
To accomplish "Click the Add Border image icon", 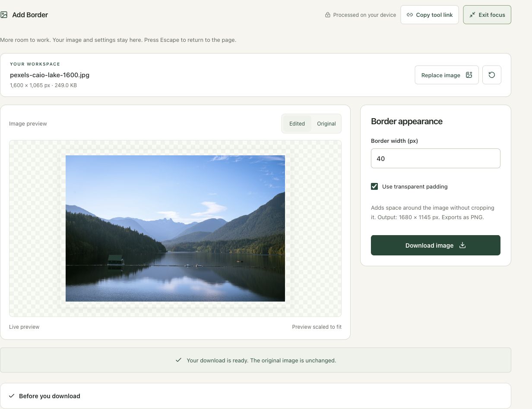I will click(4, 15).
